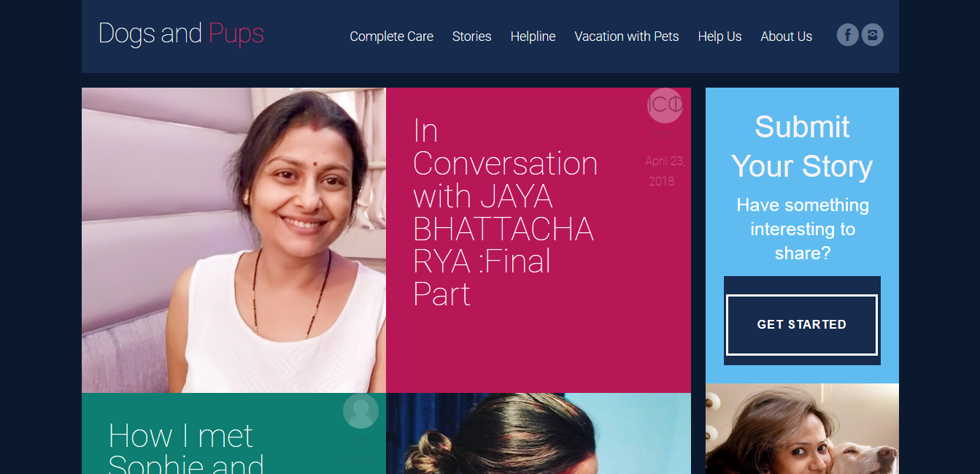Click the April 23, 2018 post date
Image resolution: width=980 pixels, height=474 pixels.
664,171
